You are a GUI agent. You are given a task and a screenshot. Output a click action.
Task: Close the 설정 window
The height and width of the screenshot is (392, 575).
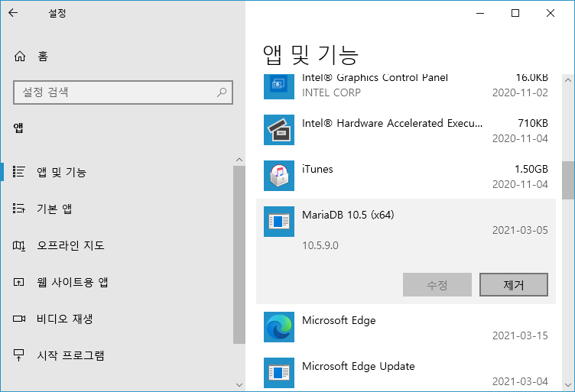[551, 13]
